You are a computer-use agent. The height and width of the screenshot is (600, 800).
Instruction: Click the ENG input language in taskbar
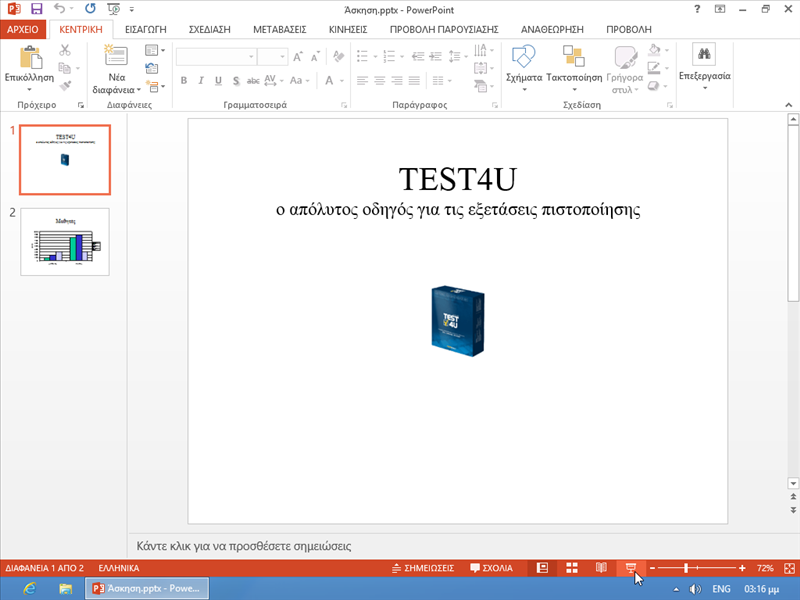pyautogui.click(x=721, y=589)
